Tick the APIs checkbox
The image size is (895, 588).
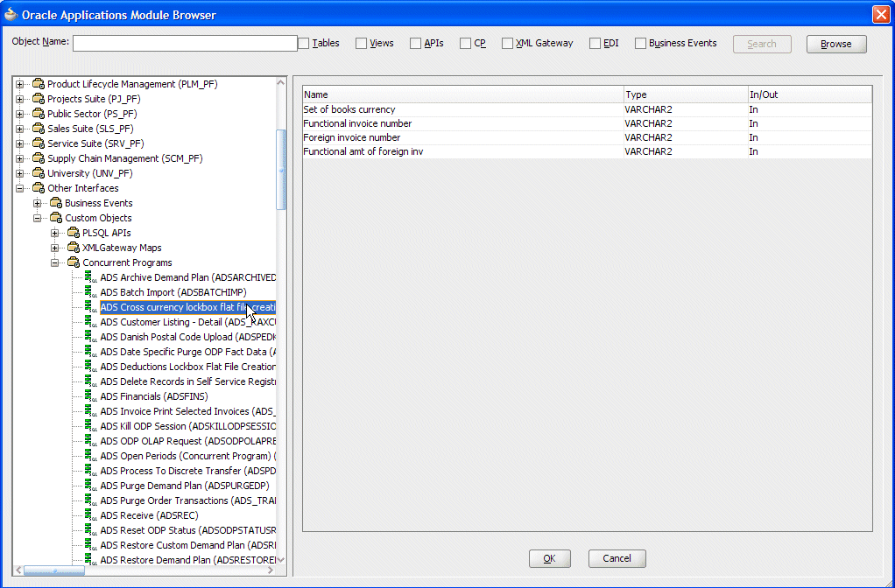(x=415, y=44)
